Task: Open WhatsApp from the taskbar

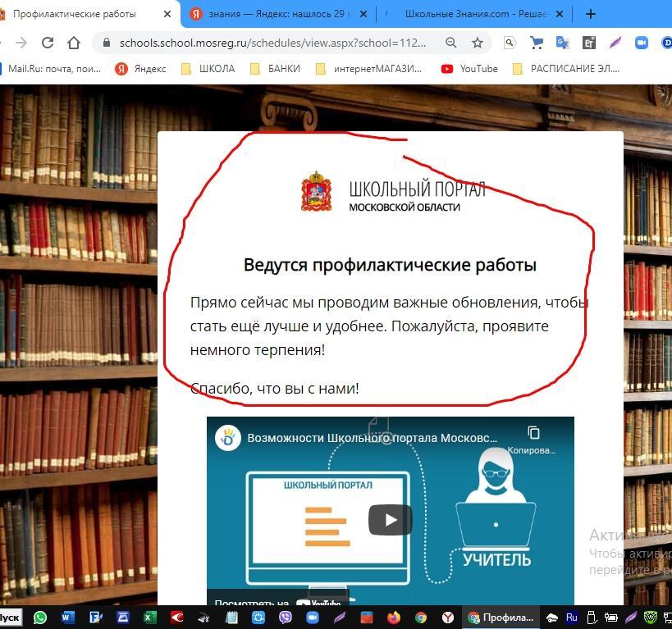Action: click(40, 618)
